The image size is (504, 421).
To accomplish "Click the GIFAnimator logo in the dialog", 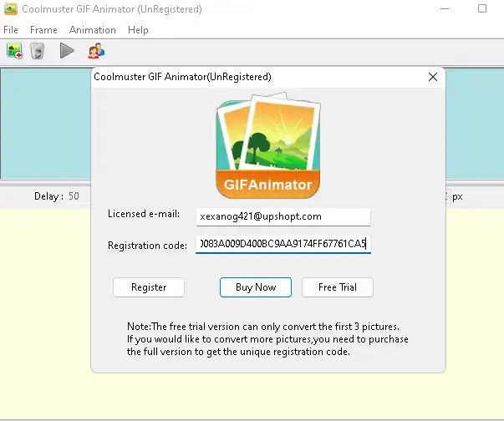I will tap(268, 148).
